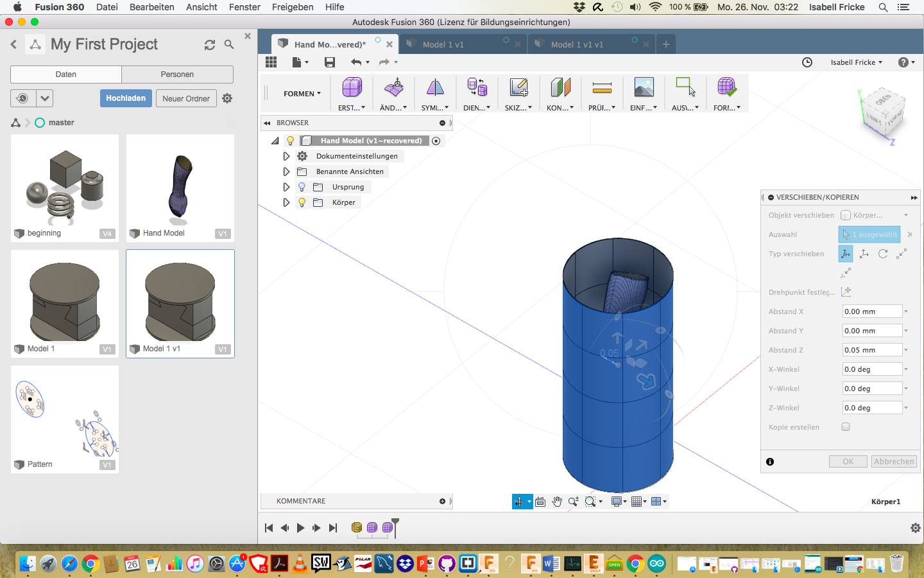Image resolution: width=924 pixels, height=578 pixels.
Task: Choose the rotate move type icon
Action: click(883, 254)
